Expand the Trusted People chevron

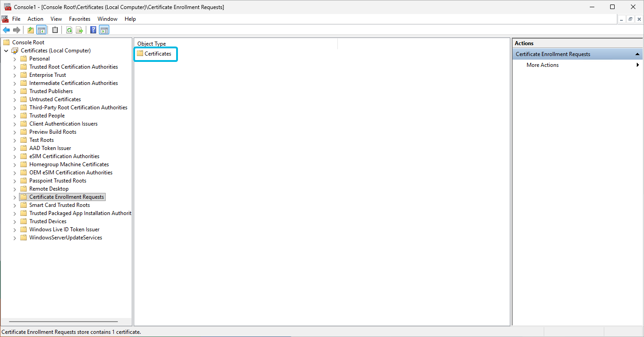14,116
